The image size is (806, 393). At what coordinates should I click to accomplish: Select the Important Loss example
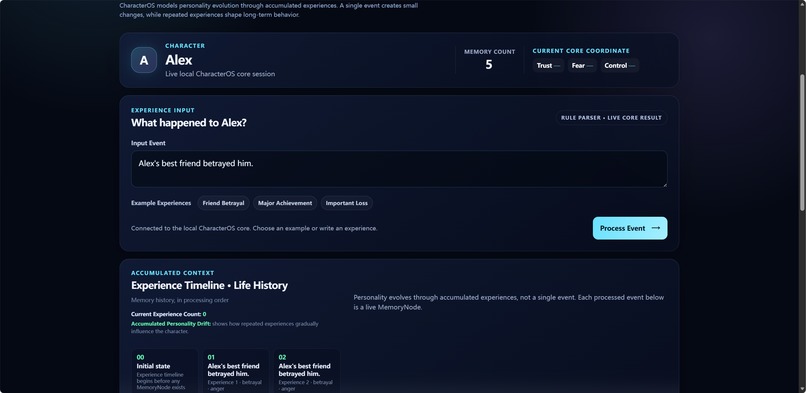tap(346, 203)
